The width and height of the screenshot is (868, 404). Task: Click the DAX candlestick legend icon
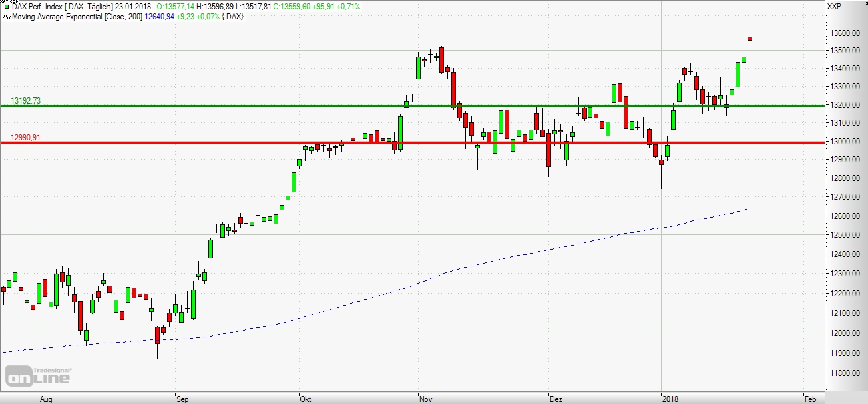(5, 7)
